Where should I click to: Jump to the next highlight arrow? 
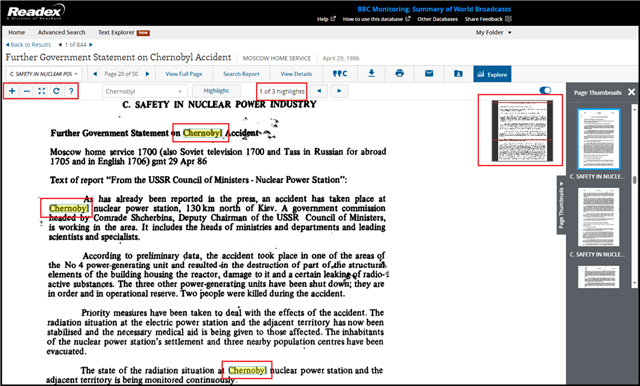(x=339, y=91)
